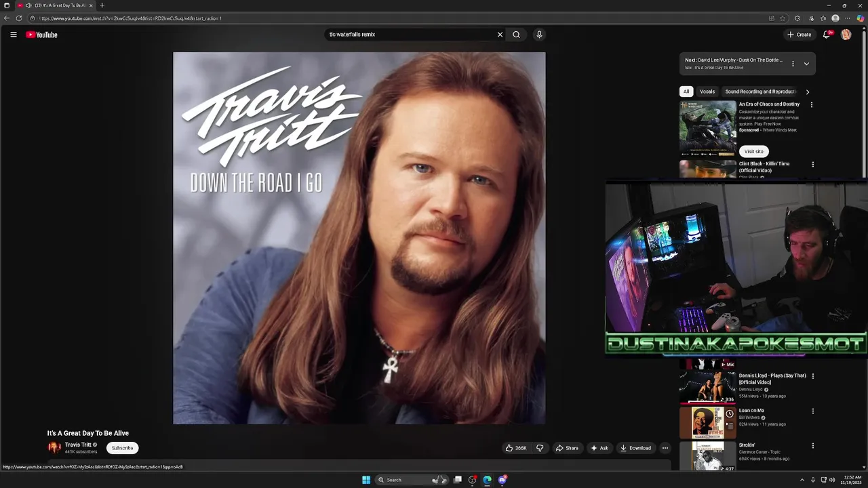Image resolution: width=868 pixels, height=488 pixels.
Task: Open options for Dennis Lloyd Playa video
Action: point(813,376)
